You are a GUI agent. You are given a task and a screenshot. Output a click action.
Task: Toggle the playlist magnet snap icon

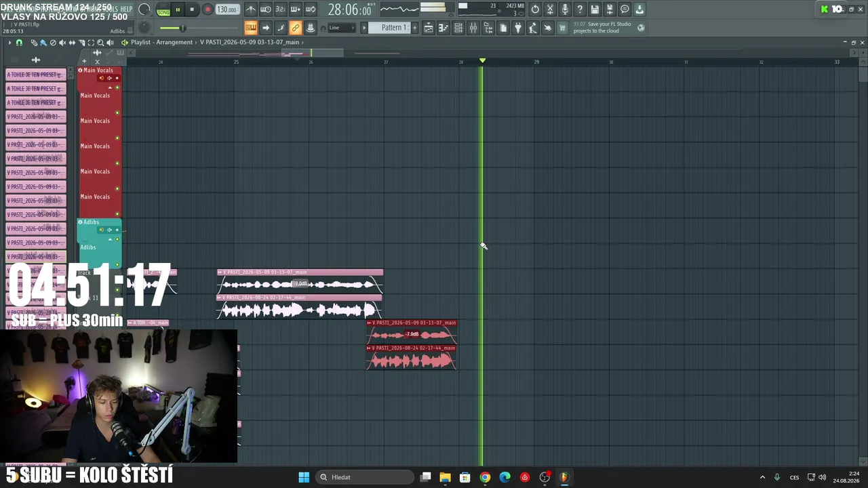point(19,43)
